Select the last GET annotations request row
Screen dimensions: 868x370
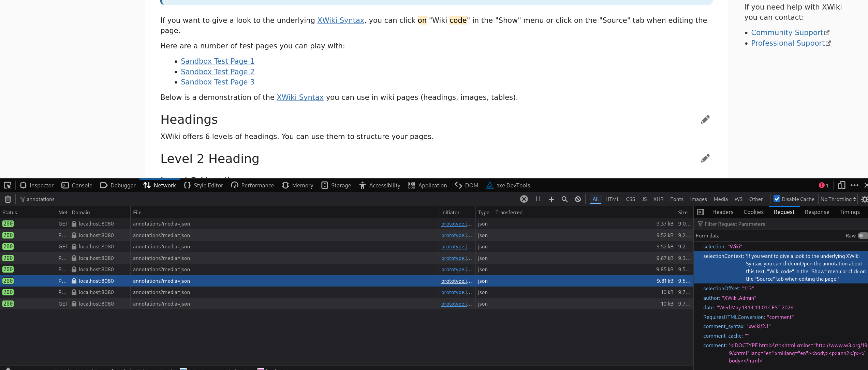[x=347, y=304]
